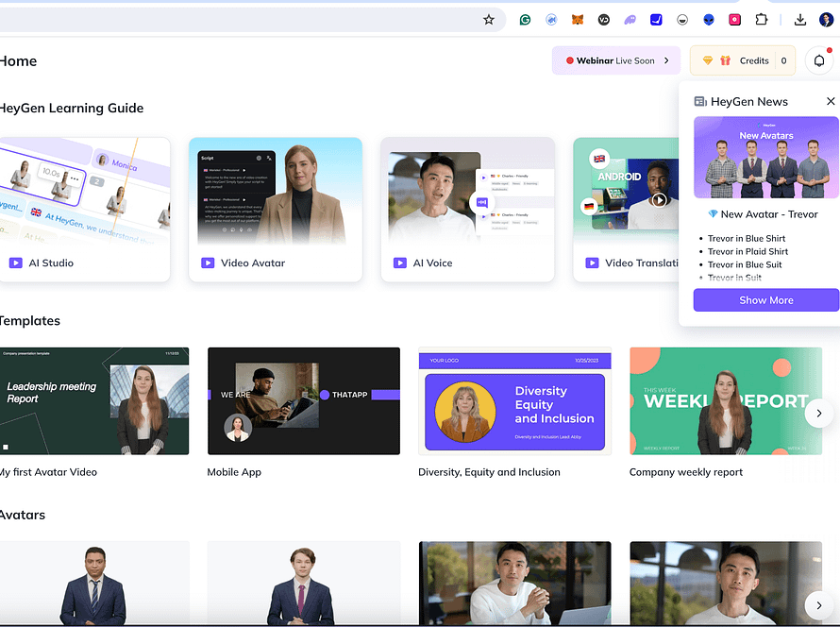Show next avatars with the arrow
This screenshot has height=627, width=840.
click(x=819, y=605)
